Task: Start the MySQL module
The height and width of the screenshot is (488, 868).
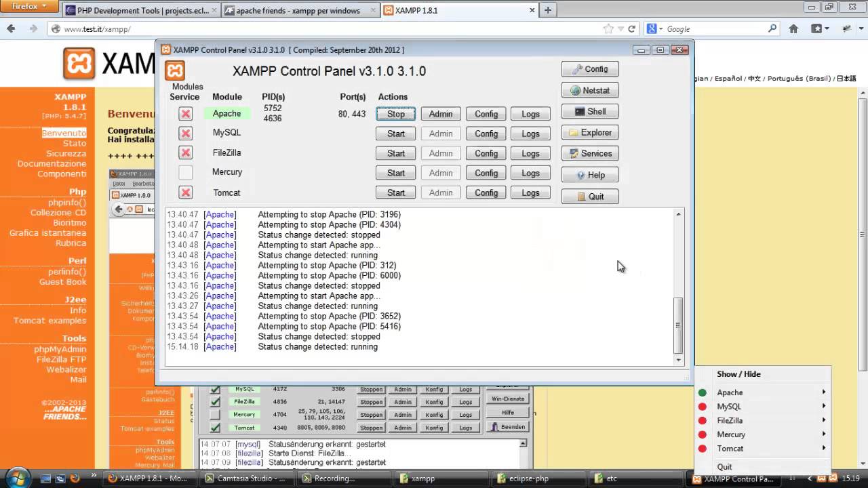Action: [x=396, y=134]
